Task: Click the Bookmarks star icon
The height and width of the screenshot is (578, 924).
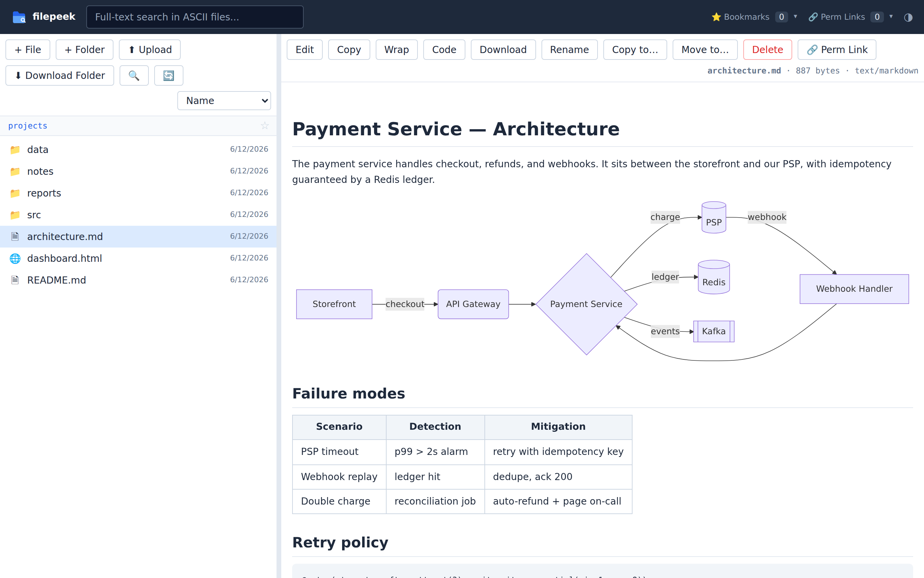Action: pyautogui.click(x=716, y=17)
